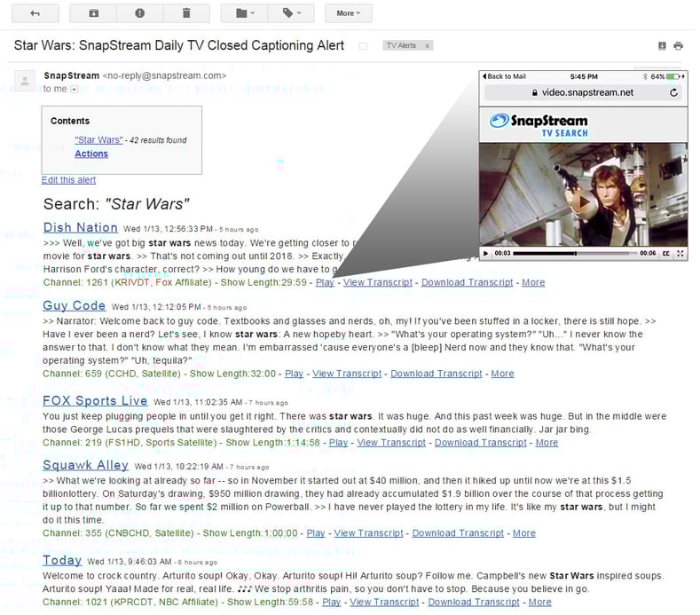
Task: View Transcript for Squawk Alley
Action: (x=368, y=533)
